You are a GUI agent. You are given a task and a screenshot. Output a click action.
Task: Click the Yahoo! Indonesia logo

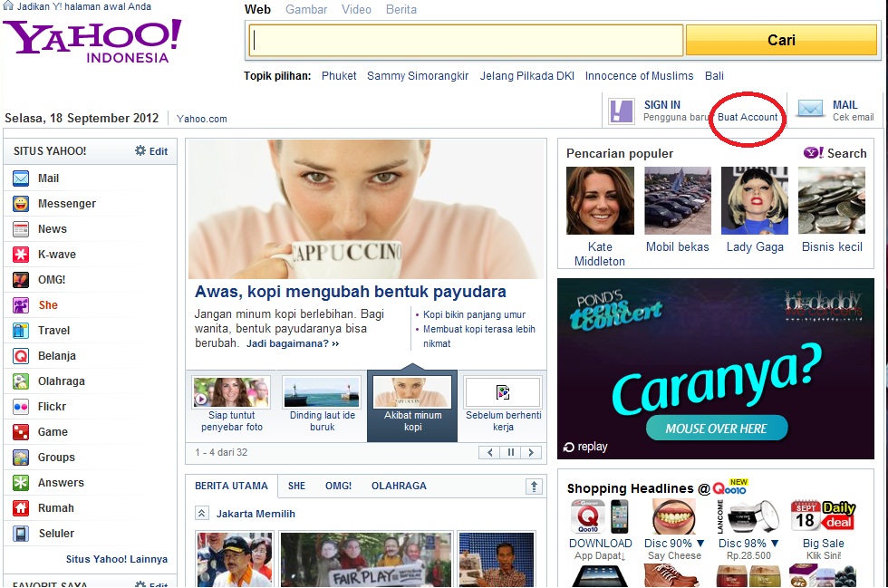click(92, 42)
